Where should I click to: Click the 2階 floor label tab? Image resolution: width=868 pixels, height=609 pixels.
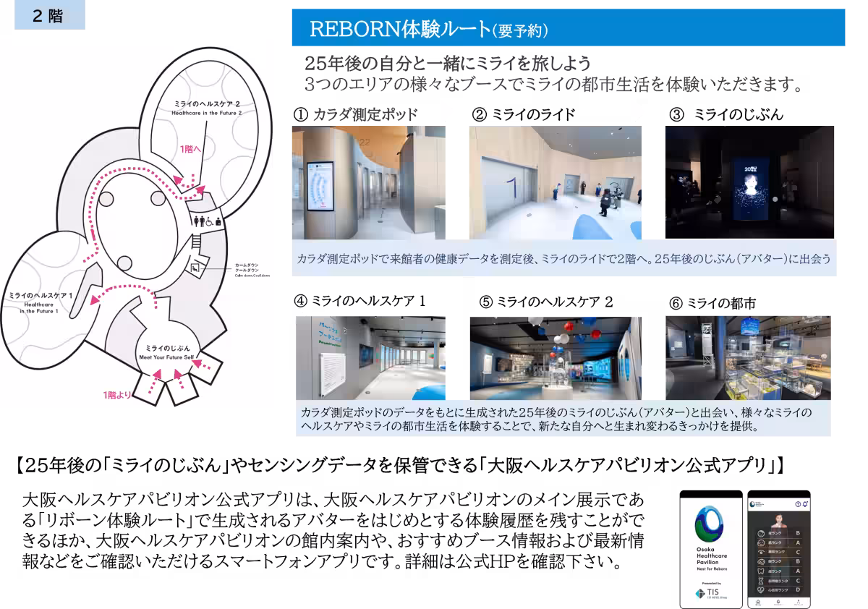[49, 16]
